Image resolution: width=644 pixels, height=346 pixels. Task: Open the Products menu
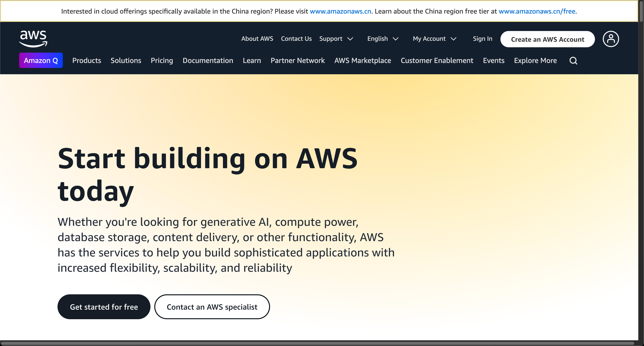click(x=86, y=60)
